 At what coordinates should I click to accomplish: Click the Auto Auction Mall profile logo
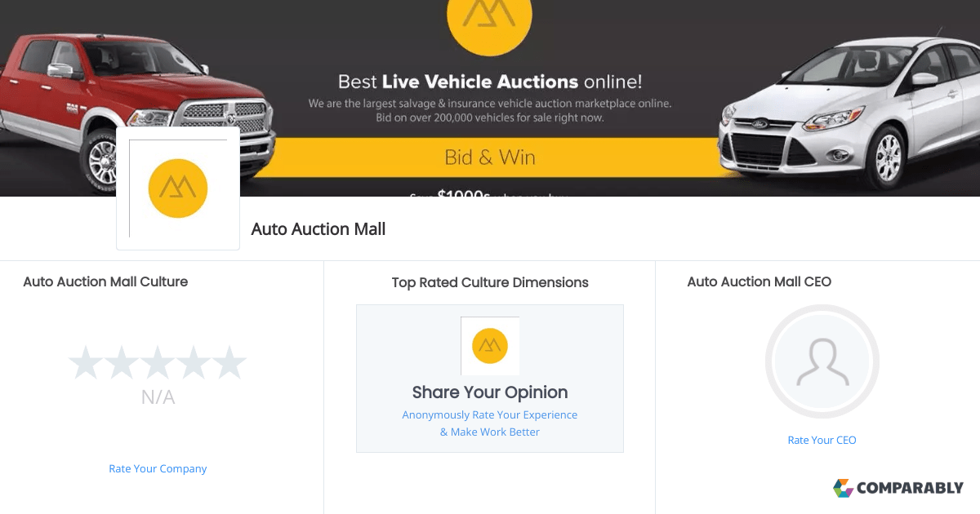point(178,188)
